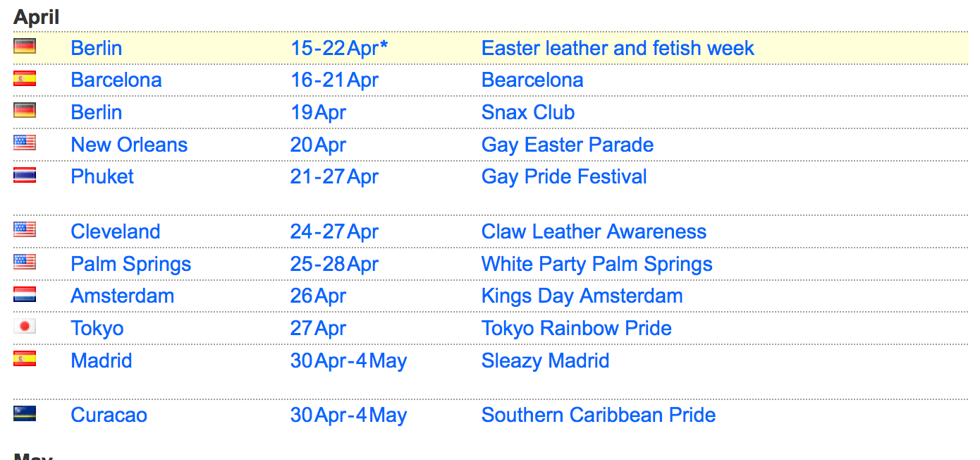Click the 21-27 Apr Phuket date
Viewport: 980px width, 460px height.
(335, 176)
